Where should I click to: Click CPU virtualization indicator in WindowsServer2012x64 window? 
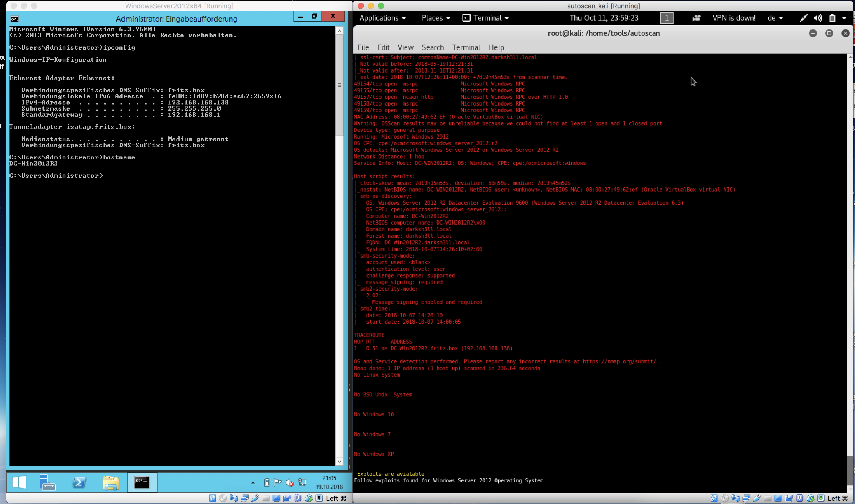tap(298, 498)
